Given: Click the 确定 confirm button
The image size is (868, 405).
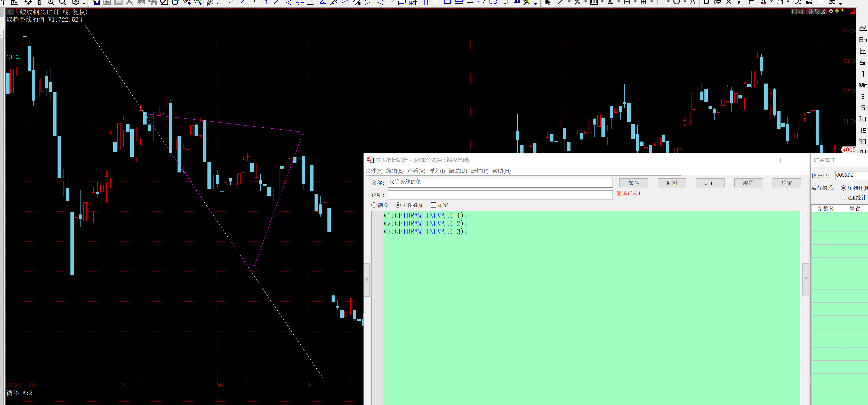Looking at the screenshot, I should [786, 183].
